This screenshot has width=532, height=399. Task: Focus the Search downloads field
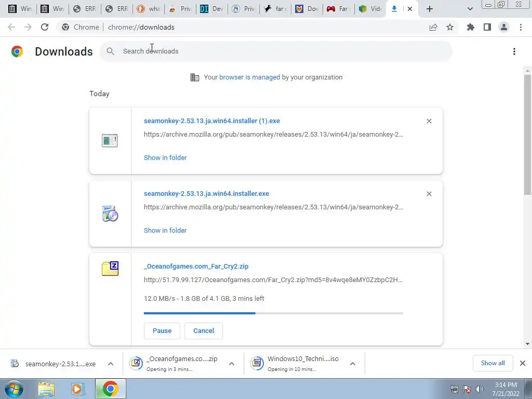[276, 51]
